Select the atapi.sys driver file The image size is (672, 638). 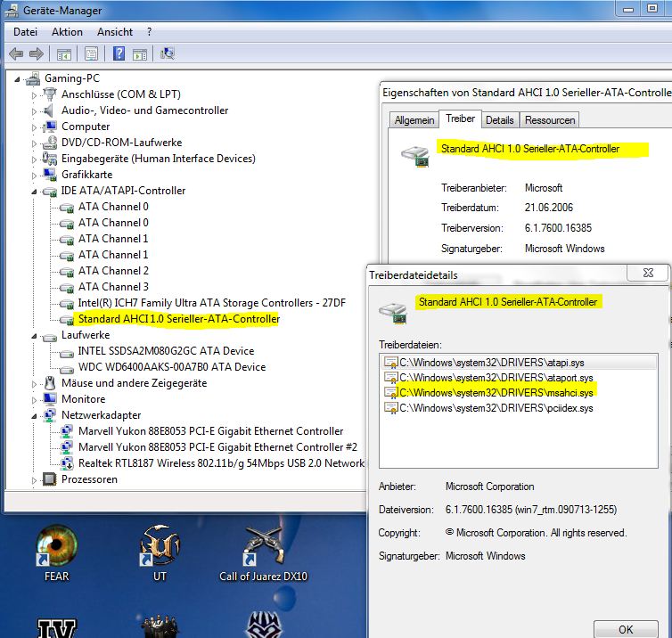coord(519,363)
